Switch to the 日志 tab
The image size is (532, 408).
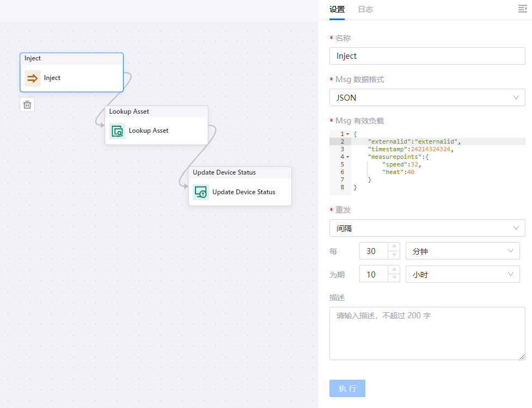pyautogui.click(x=365, y=9)
